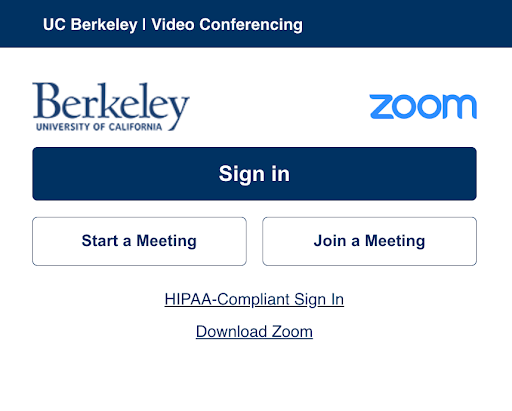Open the Download Zoom link

coord(254,332)
